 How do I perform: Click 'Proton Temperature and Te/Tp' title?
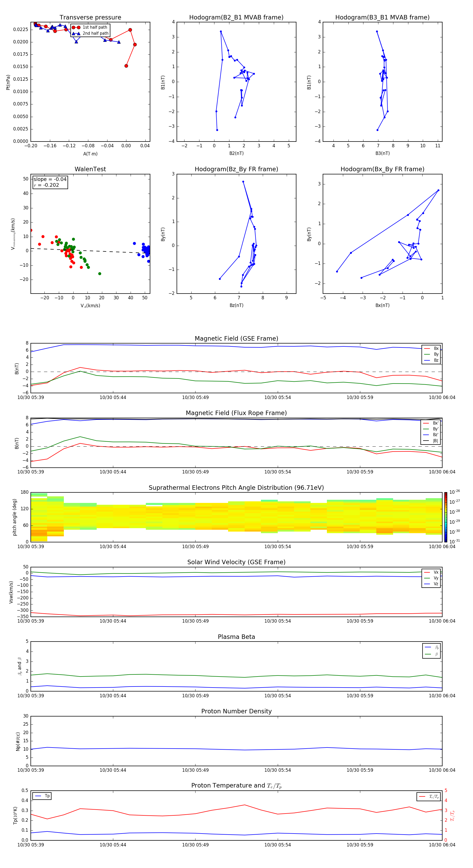pos(236,786)
